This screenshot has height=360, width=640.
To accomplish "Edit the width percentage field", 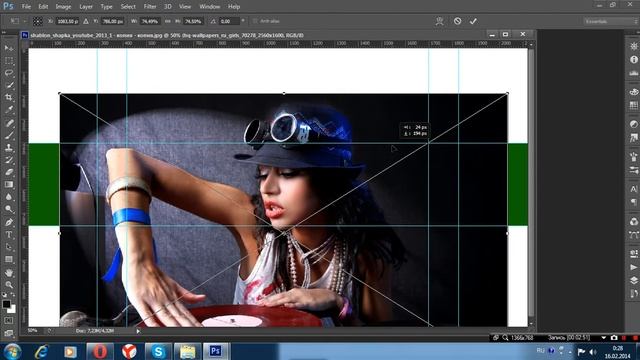I will click(150, 21).
